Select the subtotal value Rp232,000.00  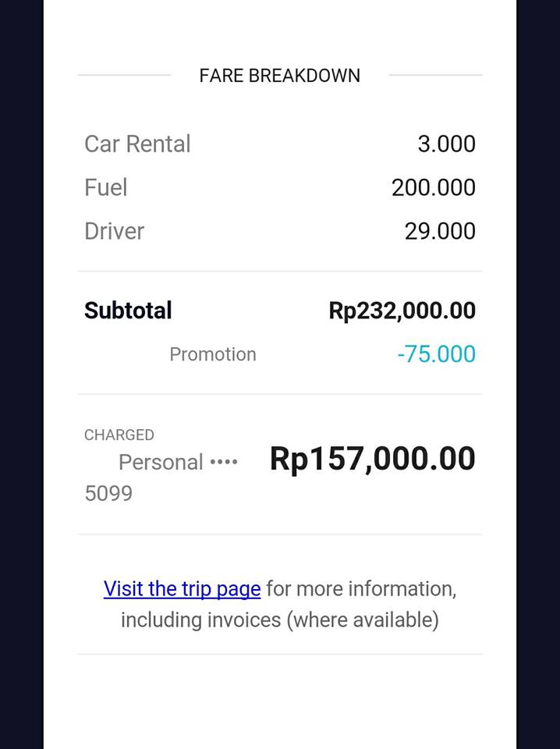point(402,311)
